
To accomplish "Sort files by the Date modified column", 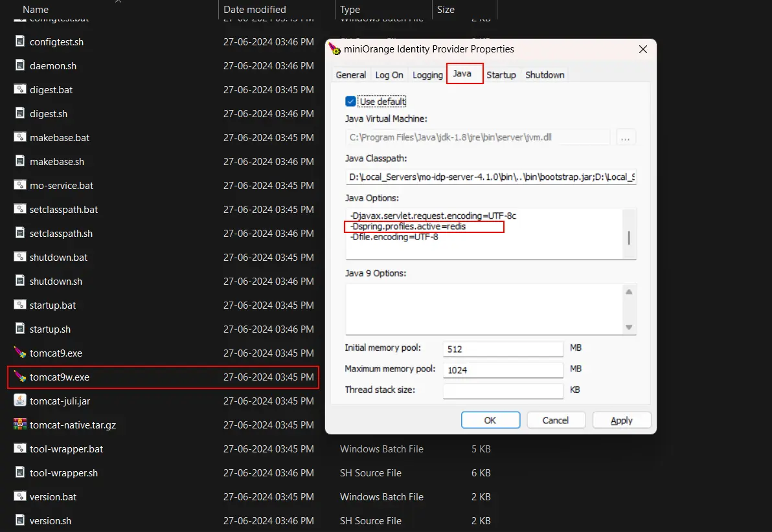I will click(x=255, y=9).
